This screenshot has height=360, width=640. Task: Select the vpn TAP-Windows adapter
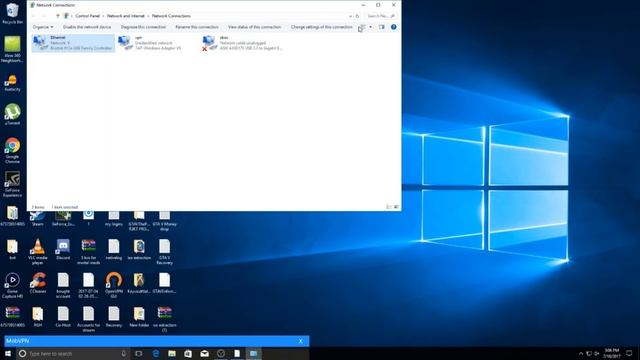149,43
